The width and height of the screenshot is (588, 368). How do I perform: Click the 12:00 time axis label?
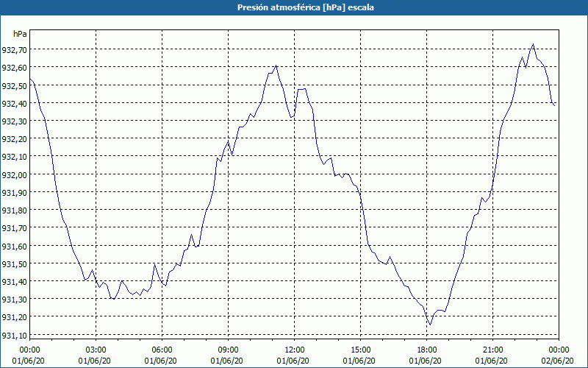[x=294, y=350]
